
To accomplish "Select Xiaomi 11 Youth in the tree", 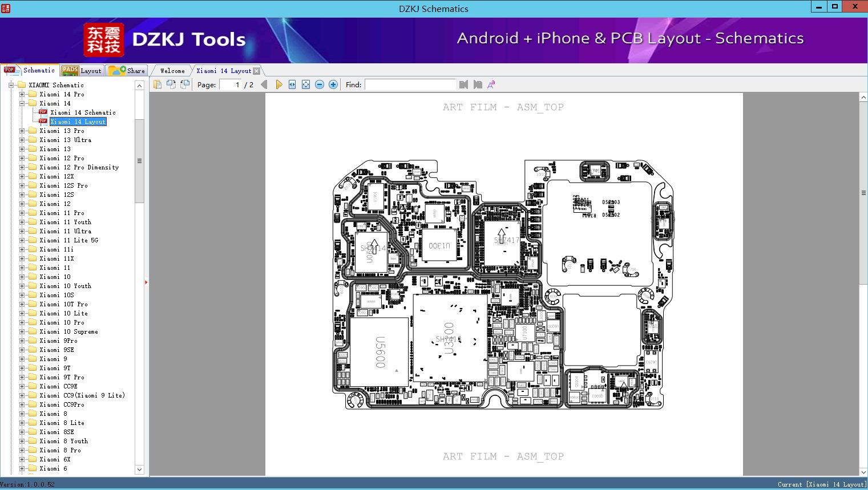I will 66,222.
